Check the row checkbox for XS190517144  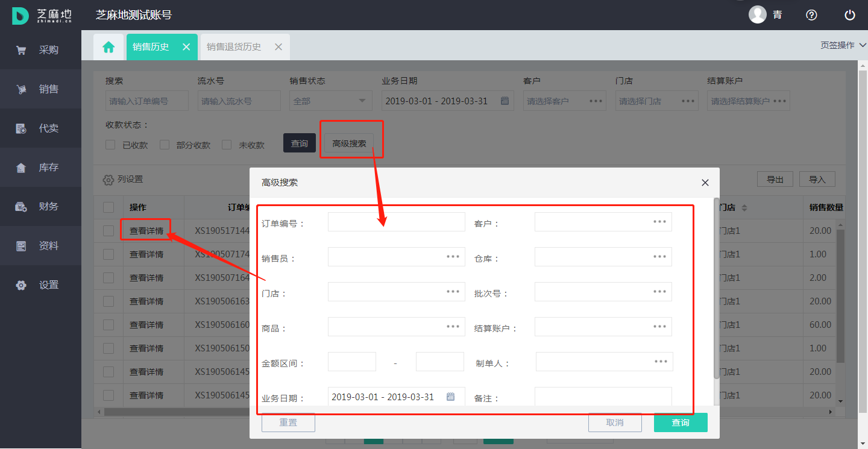(x=108, y=231)
